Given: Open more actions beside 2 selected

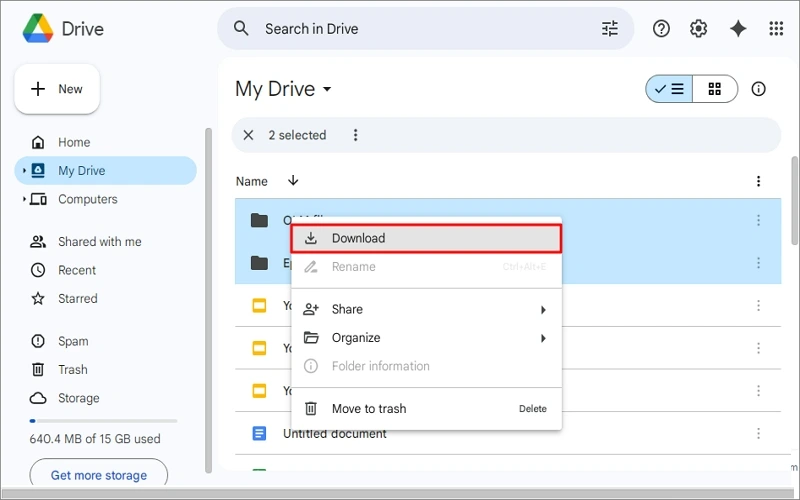Looking at the screenshot, I should 356,135.
